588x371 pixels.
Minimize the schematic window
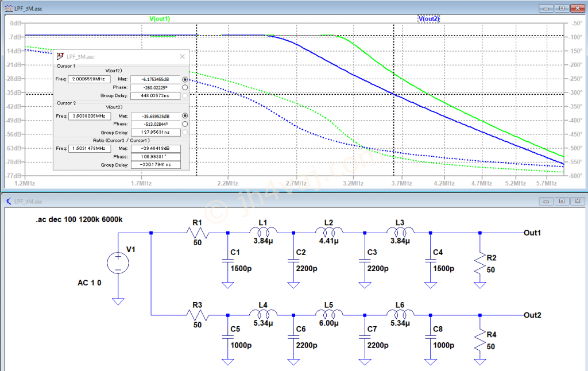546,202
